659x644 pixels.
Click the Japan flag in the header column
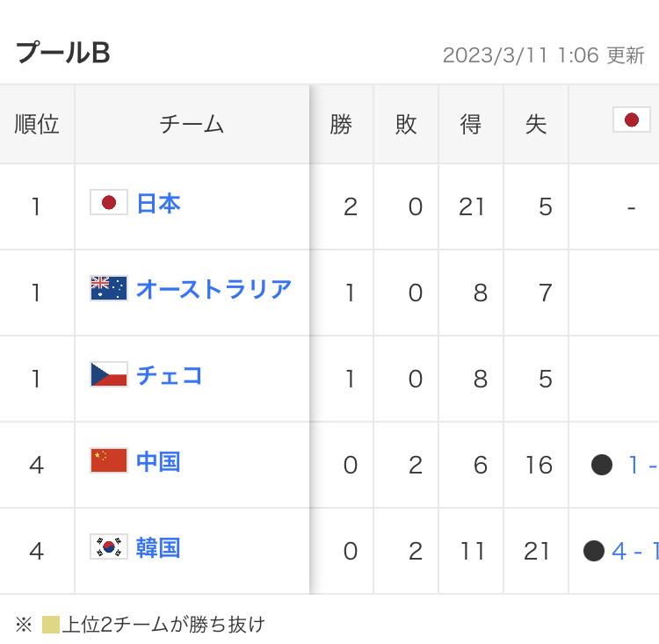(632, 119)
